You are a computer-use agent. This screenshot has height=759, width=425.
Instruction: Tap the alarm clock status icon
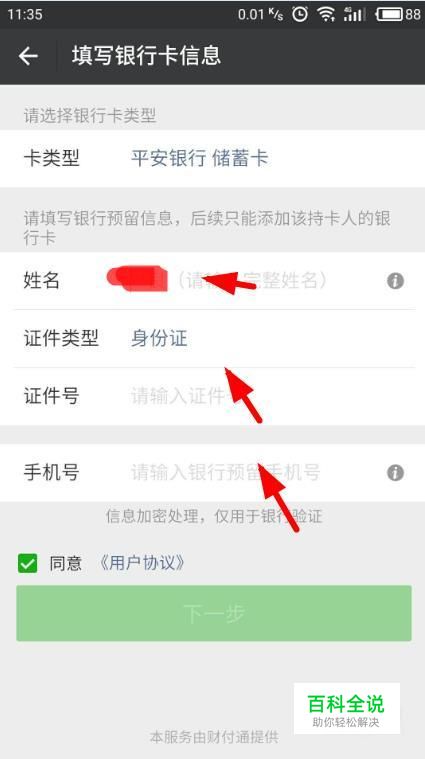(300, 14)
